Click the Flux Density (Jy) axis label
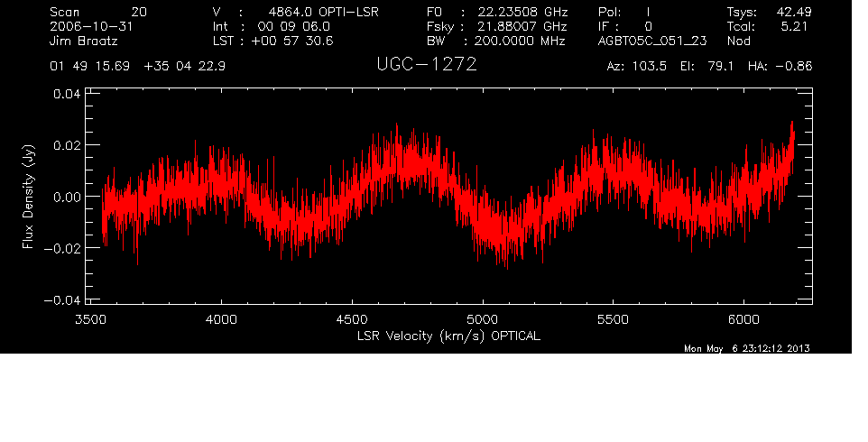Viewport: 868px width, 442px height. 28,197
